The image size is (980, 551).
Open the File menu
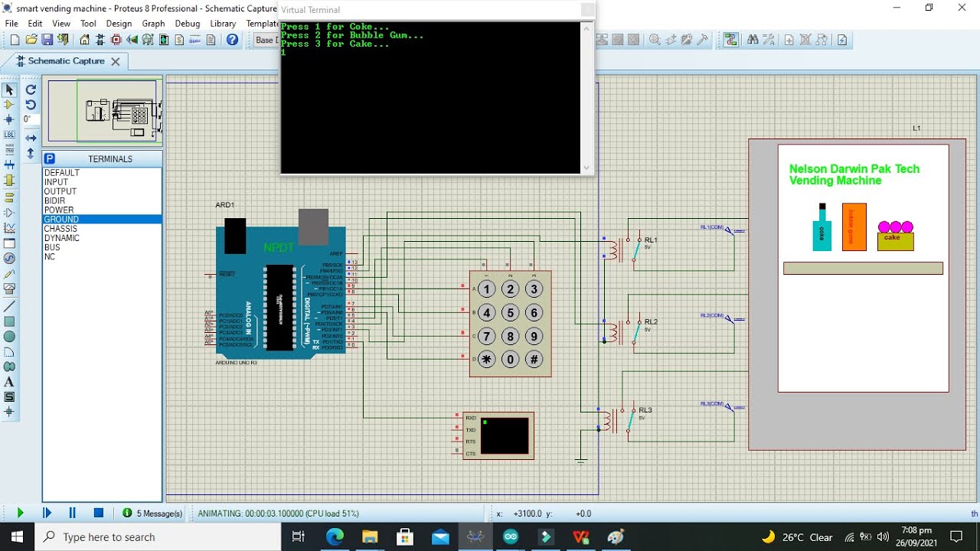[x=11, y=24]
